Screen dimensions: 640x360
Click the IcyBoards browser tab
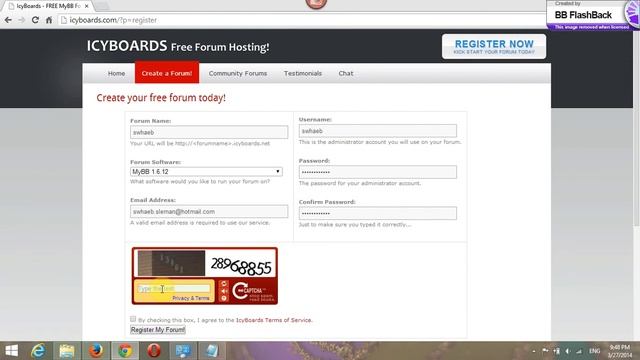pos(49,6)
